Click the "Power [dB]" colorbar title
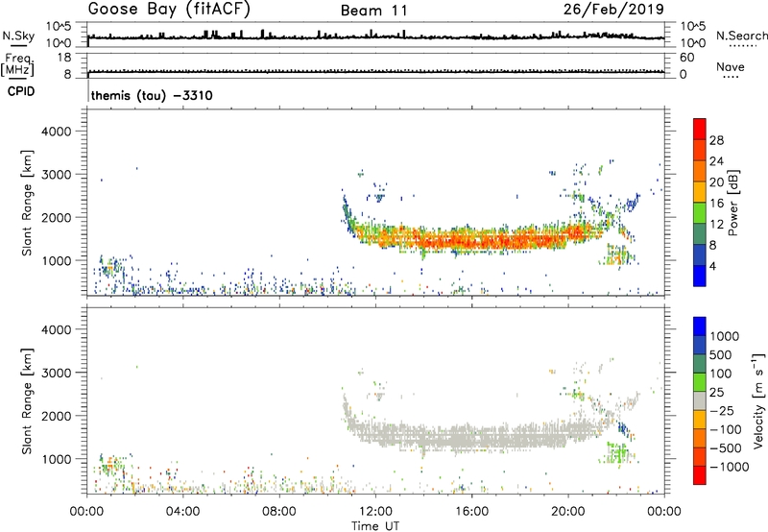 pyautogui.click(x=733, y=203)
